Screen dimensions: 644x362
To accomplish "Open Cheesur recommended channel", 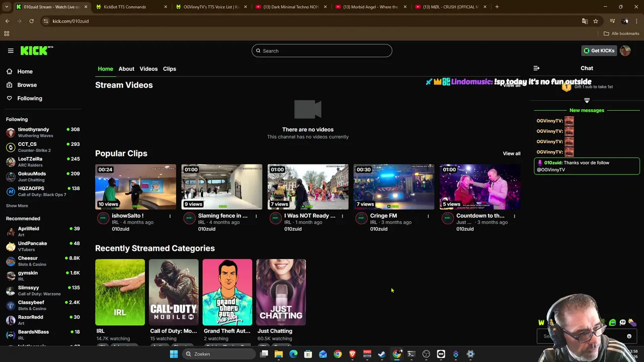I will click(43, 261).
